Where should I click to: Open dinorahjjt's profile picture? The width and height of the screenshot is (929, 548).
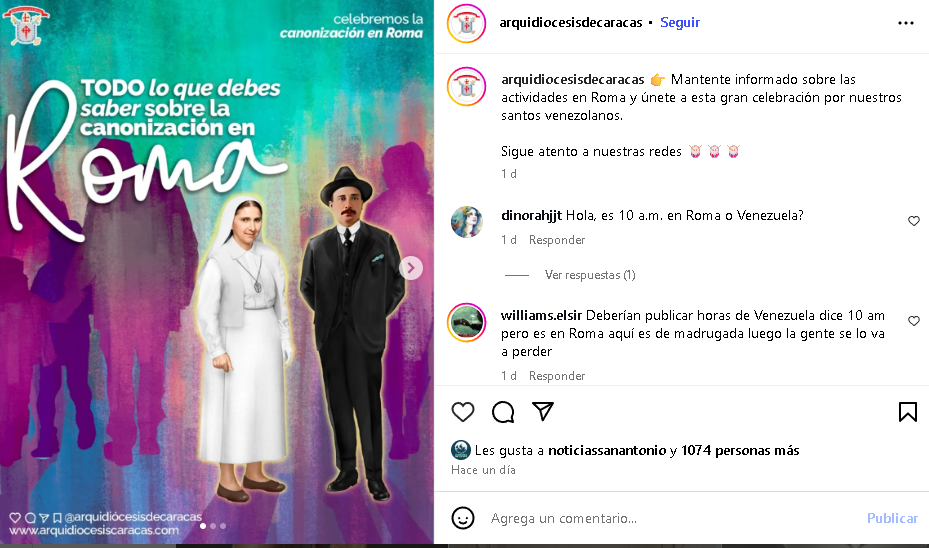coord(466,222)
